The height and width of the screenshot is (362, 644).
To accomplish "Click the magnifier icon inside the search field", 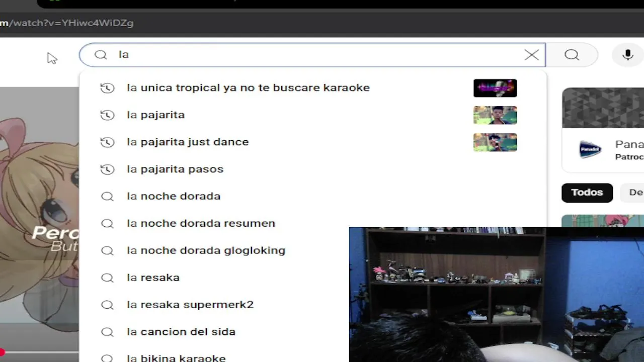I will 101,55.
